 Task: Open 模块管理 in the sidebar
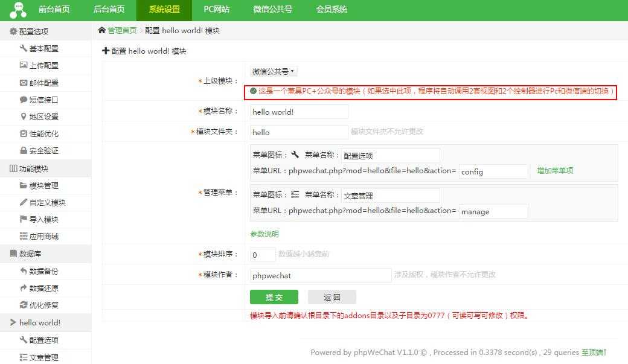click(43, 186)
